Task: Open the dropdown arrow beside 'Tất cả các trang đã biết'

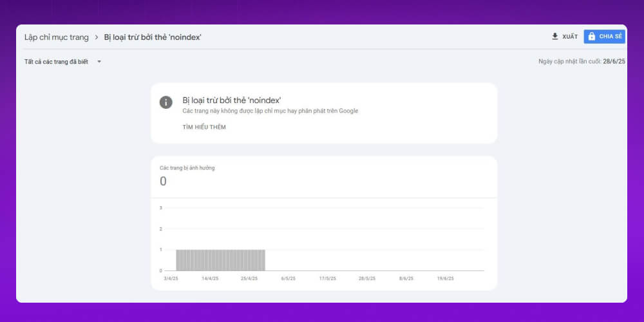Action: click(99, 62)
